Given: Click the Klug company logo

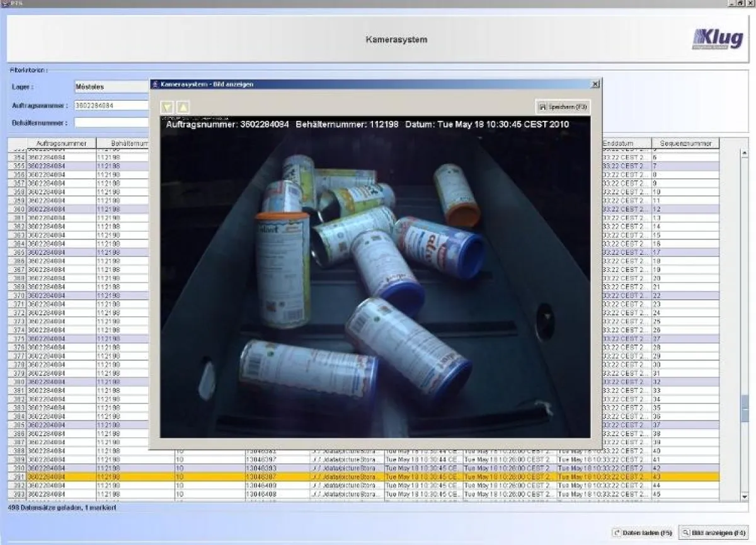Looking at the screenshot, I should (718, 39).
